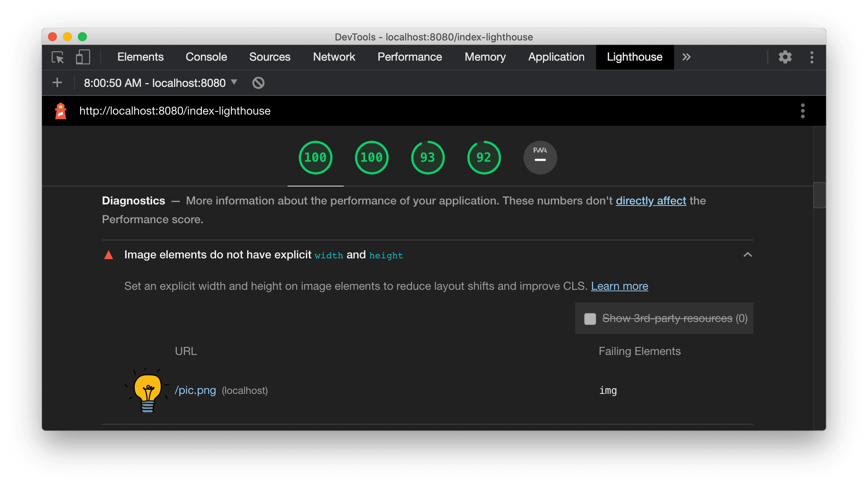Click the Elements panel icon
The image size is (868, 486).
click(140, 57)
